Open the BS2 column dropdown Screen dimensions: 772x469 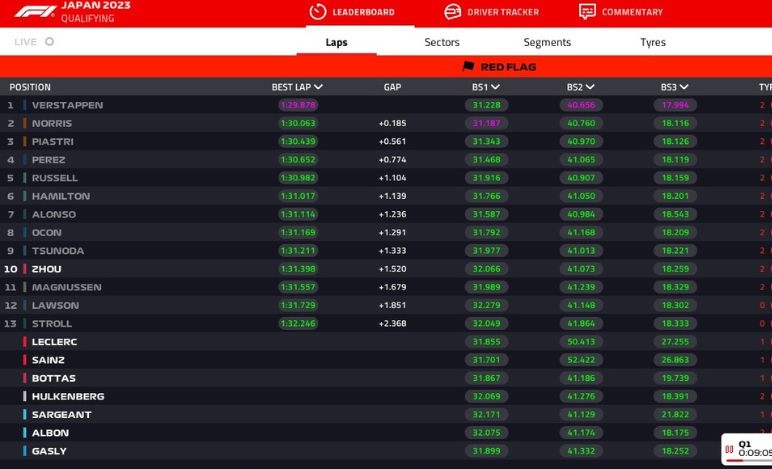tap(589, 87)
